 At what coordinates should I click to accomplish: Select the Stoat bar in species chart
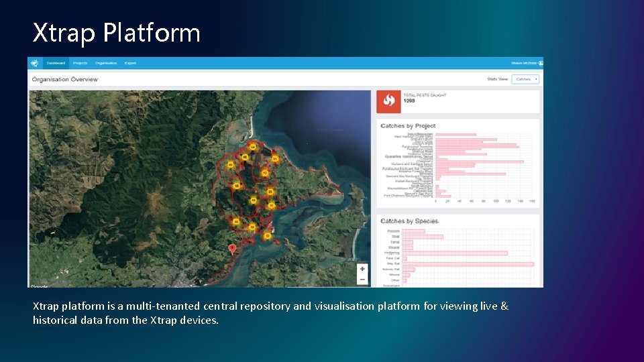423,237
